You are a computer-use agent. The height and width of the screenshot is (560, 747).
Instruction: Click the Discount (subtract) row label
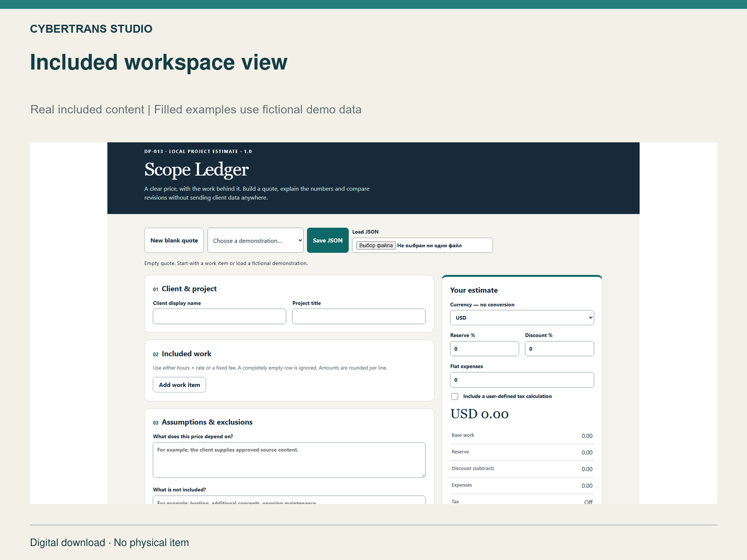tap(472, 469)
